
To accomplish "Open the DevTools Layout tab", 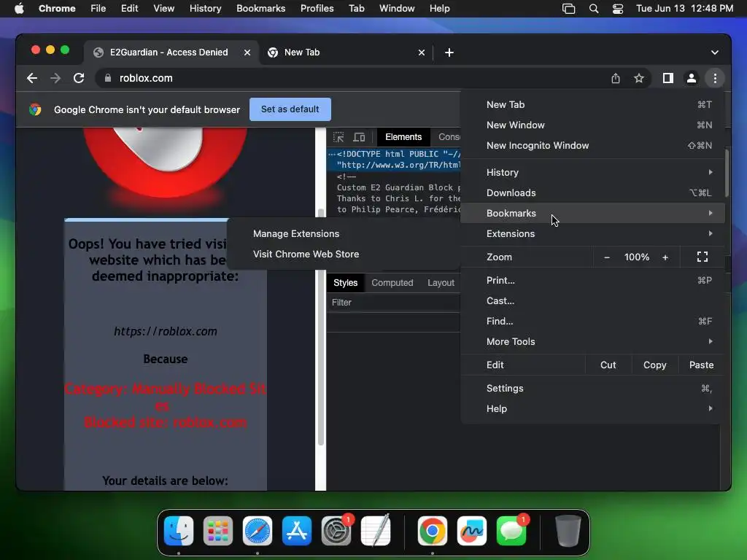I will [441, 283].
